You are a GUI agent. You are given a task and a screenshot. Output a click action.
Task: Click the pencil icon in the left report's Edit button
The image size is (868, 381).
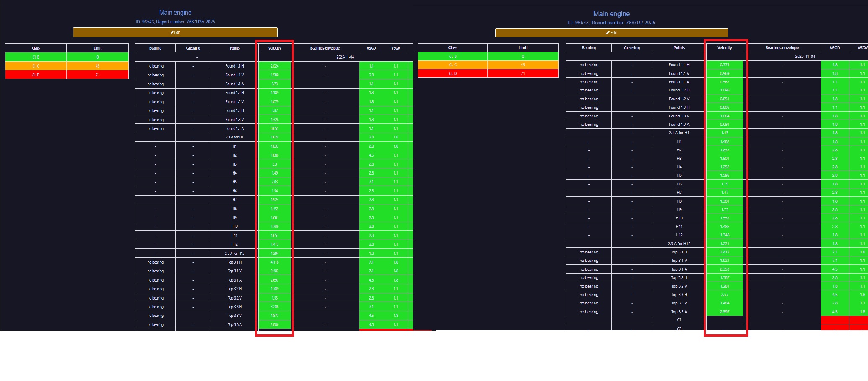tap(172, 32)
